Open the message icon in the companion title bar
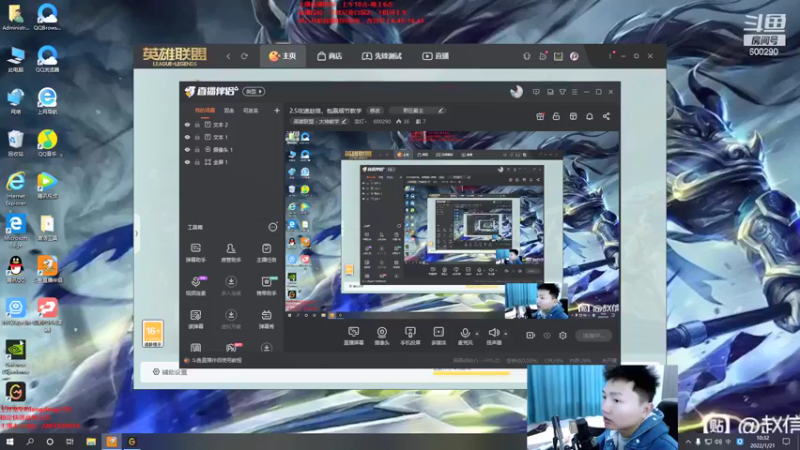The width and height of the screenshot is (800, 450). click(x=536, y=92)
